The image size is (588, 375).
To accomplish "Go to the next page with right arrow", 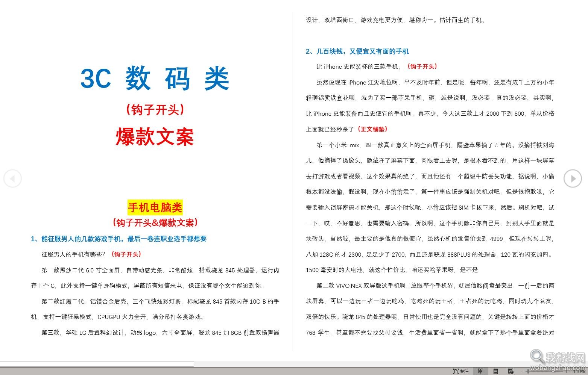I will click(x=572, y=178).
